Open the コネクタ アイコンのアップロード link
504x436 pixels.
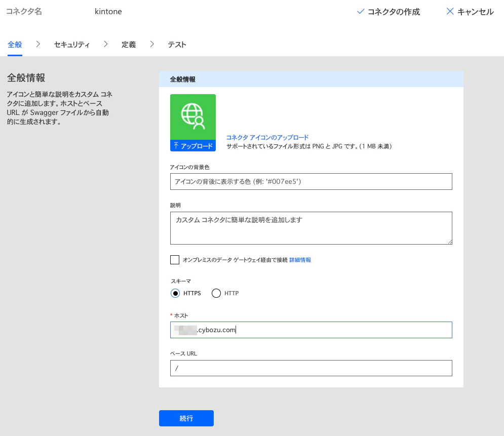coord(267,138)
